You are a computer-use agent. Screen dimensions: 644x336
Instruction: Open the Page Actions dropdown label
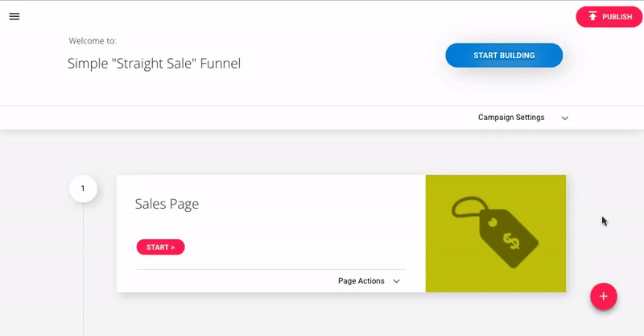point(361,281)
